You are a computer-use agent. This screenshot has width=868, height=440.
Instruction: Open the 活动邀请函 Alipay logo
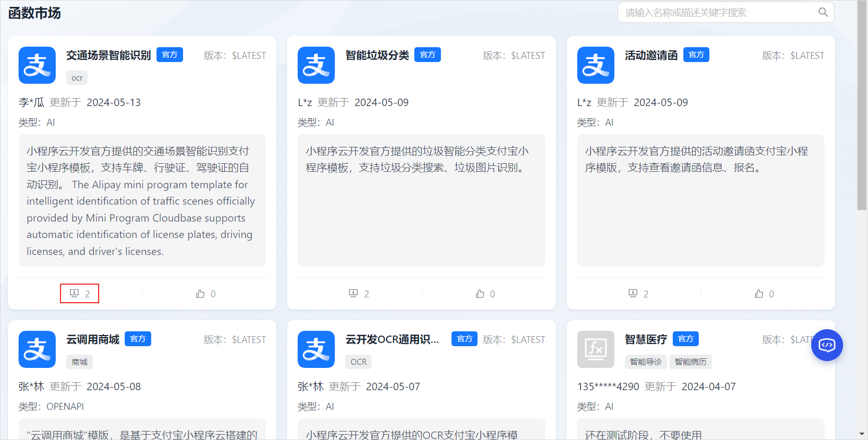click(x=596, y=65)
